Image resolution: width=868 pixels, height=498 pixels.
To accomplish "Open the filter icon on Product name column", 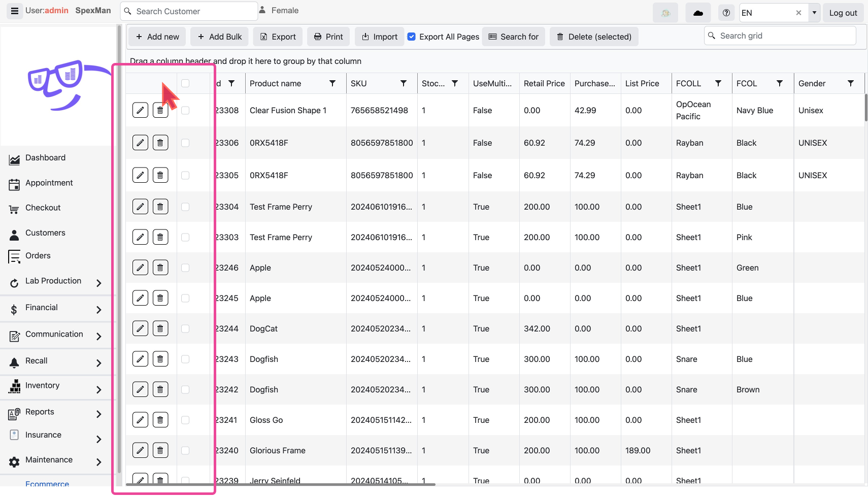I will click(x=332, y=83).
